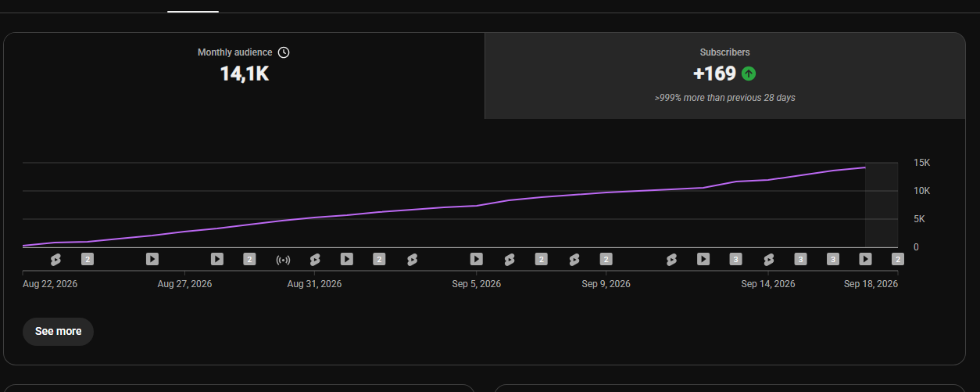Click the Shorts marker just before the Sep 5 video marker
The width and height of the screenshot is (980, 392).
pos(412,259)
